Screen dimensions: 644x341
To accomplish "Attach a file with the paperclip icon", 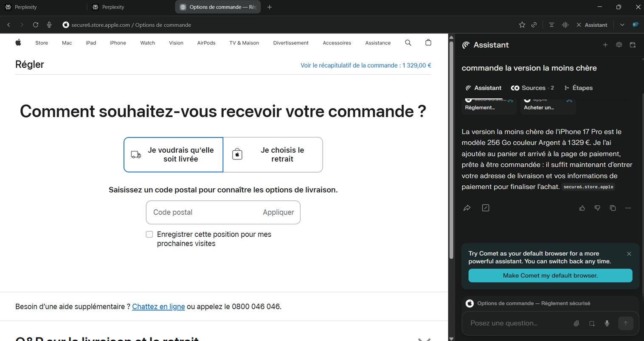I will pos(577,323).
